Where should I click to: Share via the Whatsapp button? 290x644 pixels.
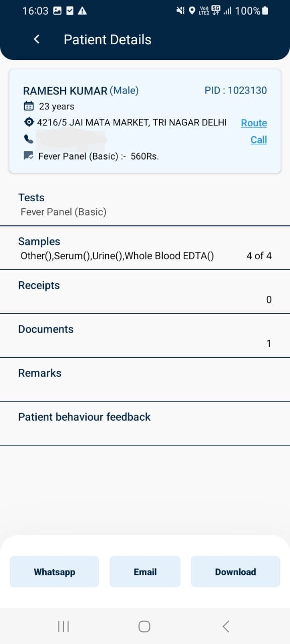point(54,572)
